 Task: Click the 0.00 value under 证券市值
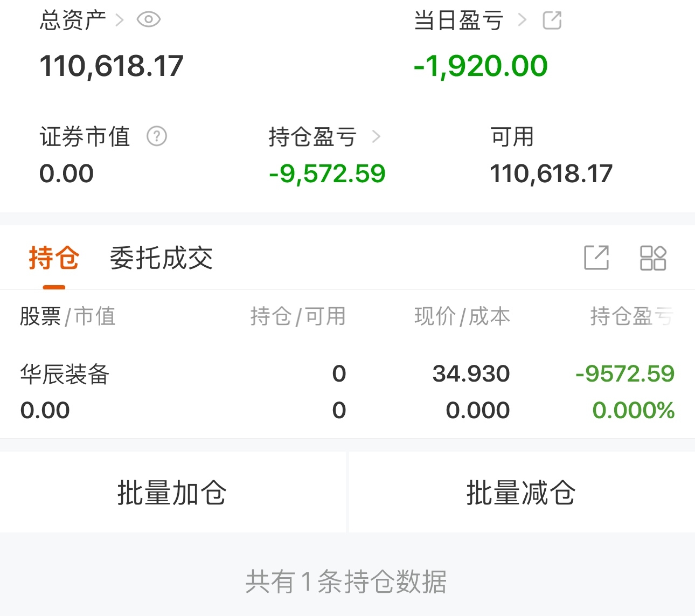[66, 174]
